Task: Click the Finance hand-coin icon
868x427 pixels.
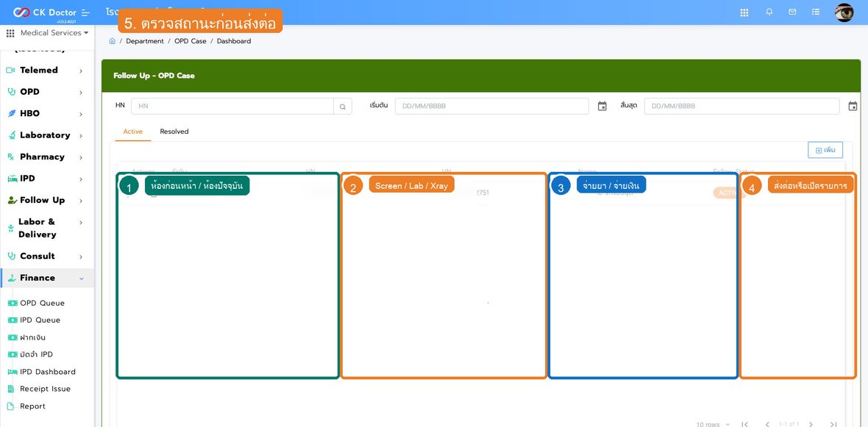Action: point(11,278)
